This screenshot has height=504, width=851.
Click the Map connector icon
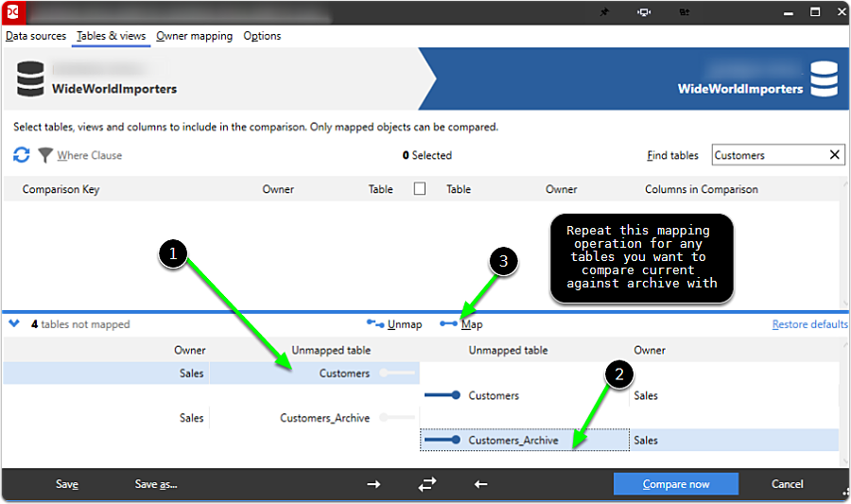(x=448, y=324)
